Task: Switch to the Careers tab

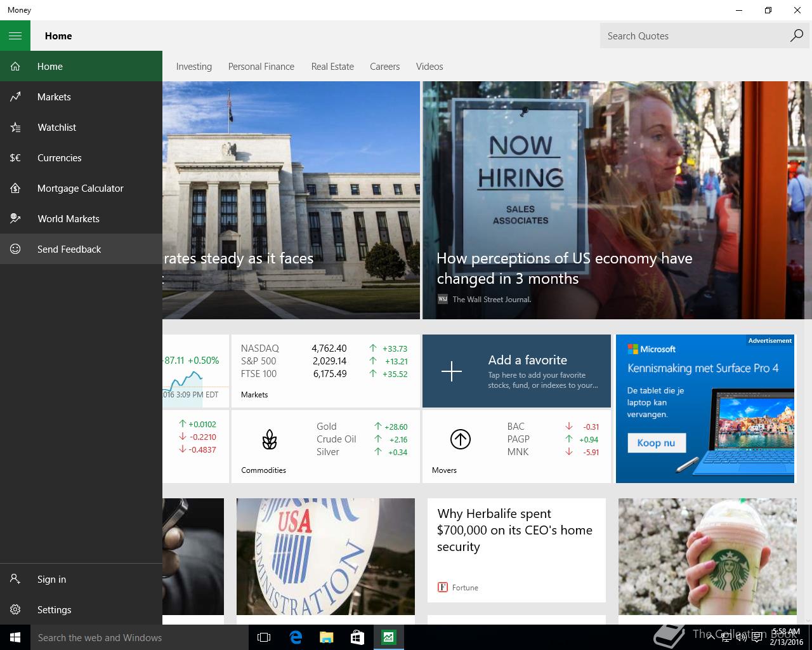Action: 385,66
